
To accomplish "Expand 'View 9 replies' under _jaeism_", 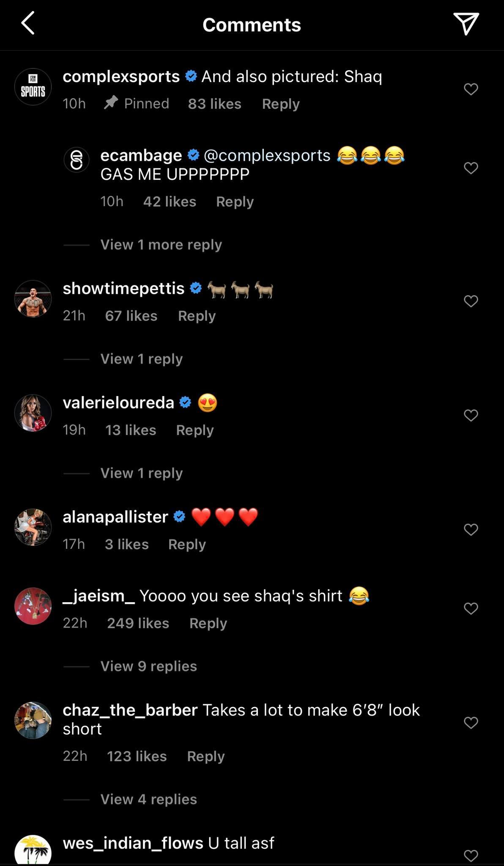I will 149,666.
